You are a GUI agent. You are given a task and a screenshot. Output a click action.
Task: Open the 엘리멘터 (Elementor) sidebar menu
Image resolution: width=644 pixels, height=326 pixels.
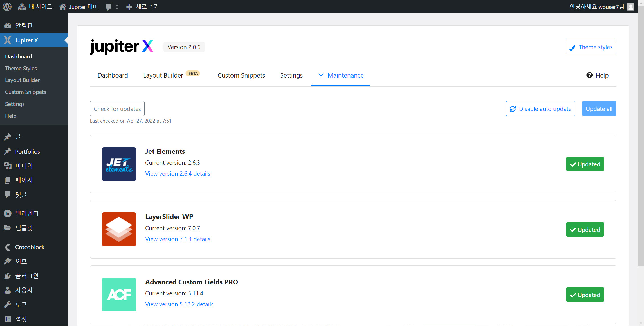27,213
